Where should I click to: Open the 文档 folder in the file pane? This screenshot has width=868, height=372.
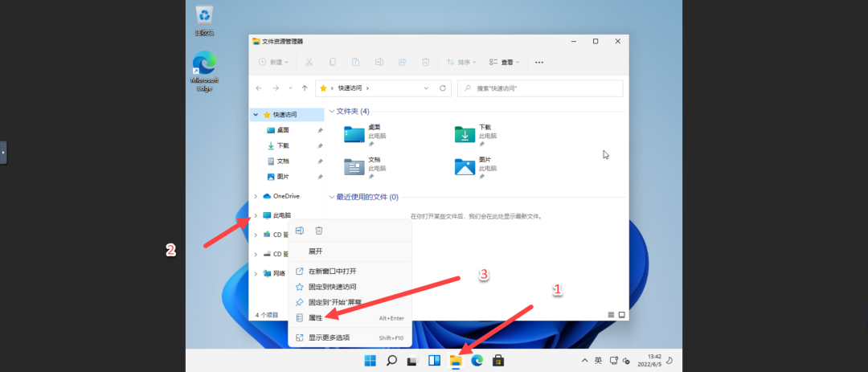[x=354, y=166]
